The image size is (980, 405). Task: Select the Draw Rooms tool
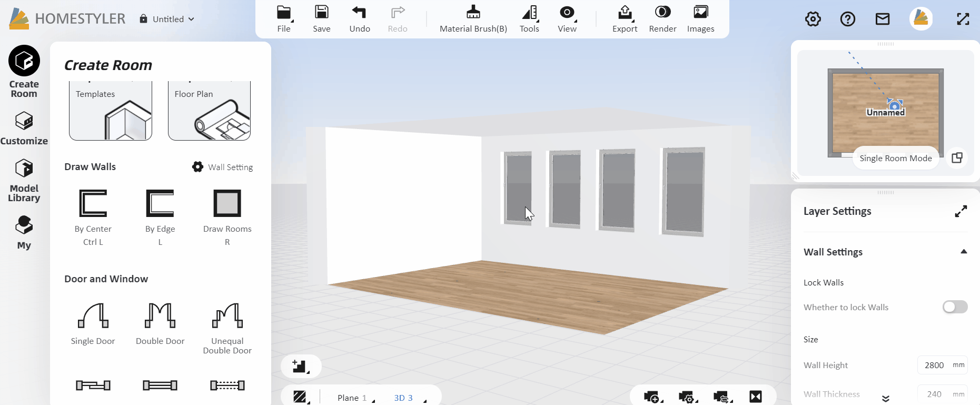pos(227,218)
